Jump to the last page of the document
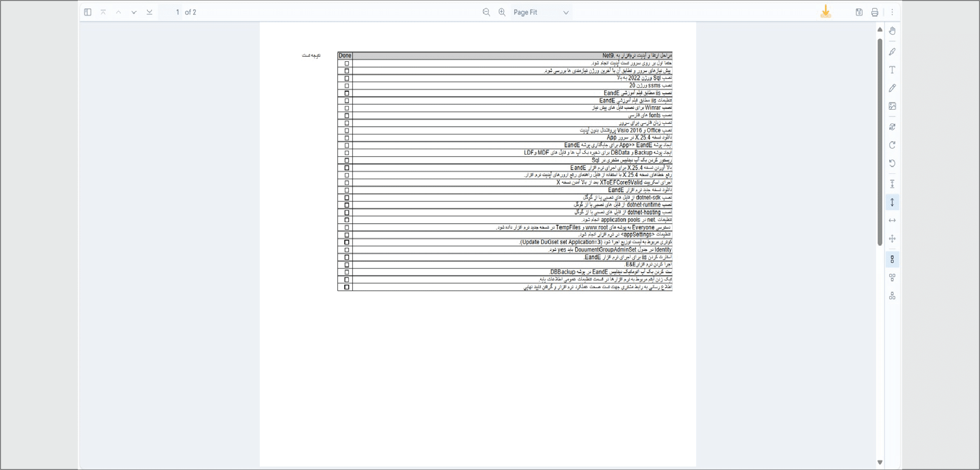The height and width of the screenshot is (470, 980). [x=149, y=12]
